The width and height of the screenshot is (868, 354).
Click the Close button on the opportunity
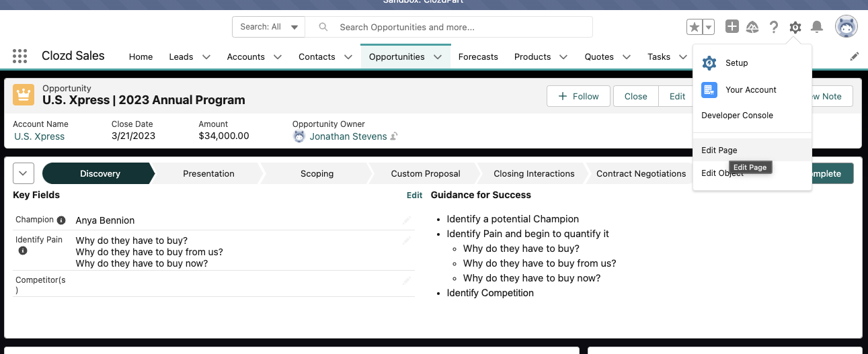point(635,96)
